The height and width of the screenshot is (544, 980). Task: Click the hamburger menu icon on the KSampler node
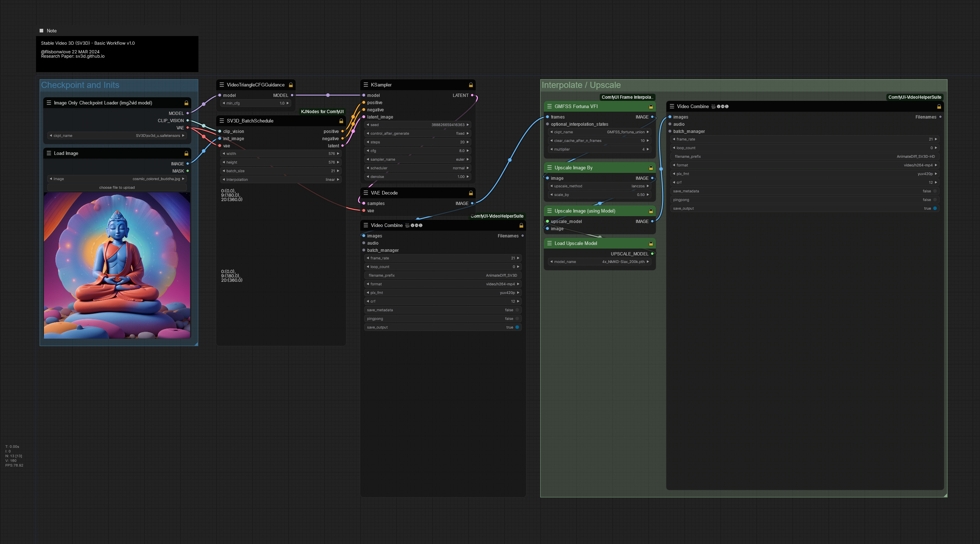tap(366, 84)
